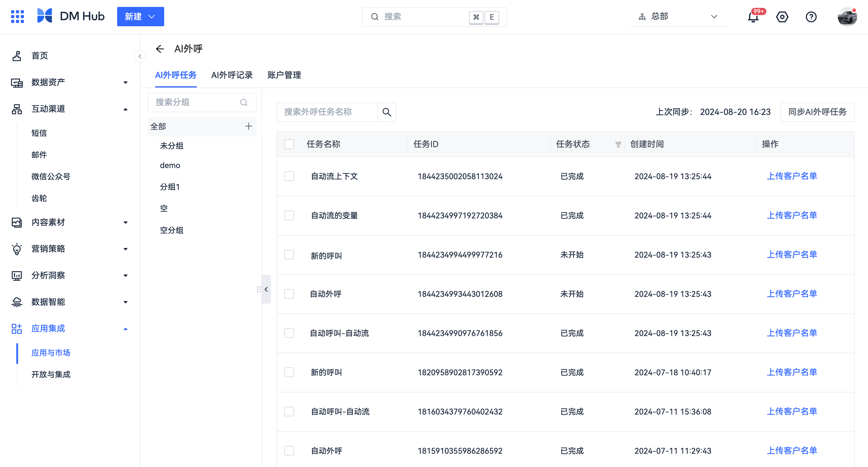Click 上传客户名单 for task 1815910355986286592
This screenshot has height=467, width=868.
[792, 450]
